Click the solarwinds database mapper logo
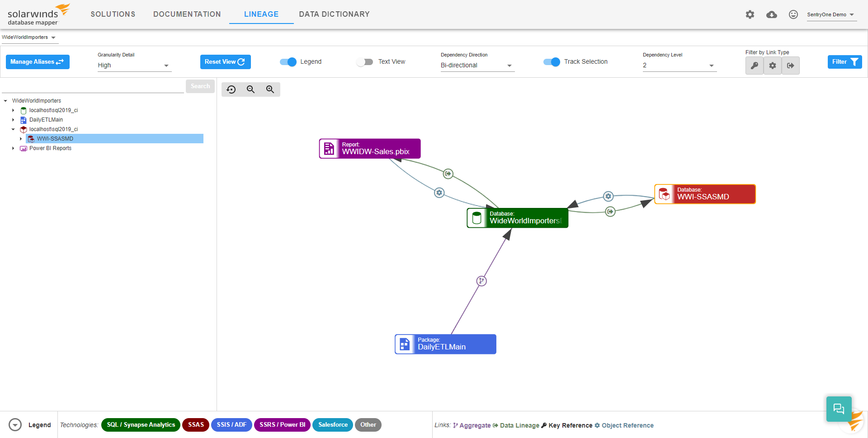868x438 pixels. coord(38,14)
